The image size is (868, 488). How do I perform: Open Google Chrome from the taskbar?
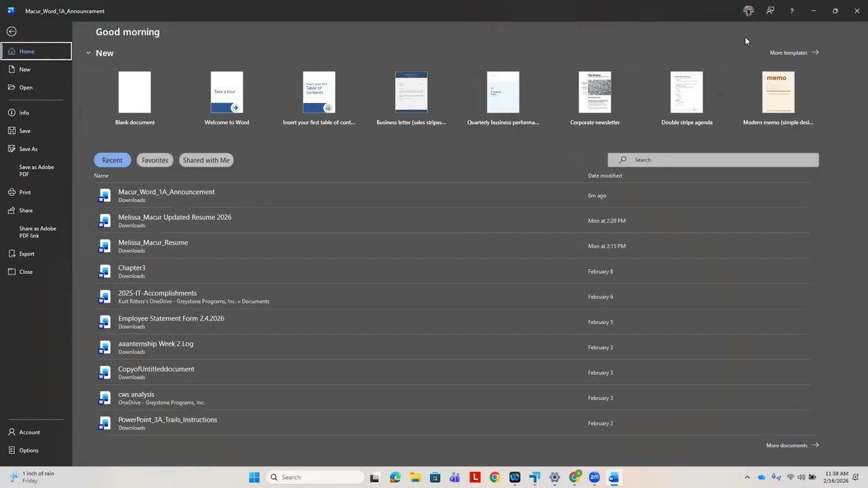click(x=495, y=477)
